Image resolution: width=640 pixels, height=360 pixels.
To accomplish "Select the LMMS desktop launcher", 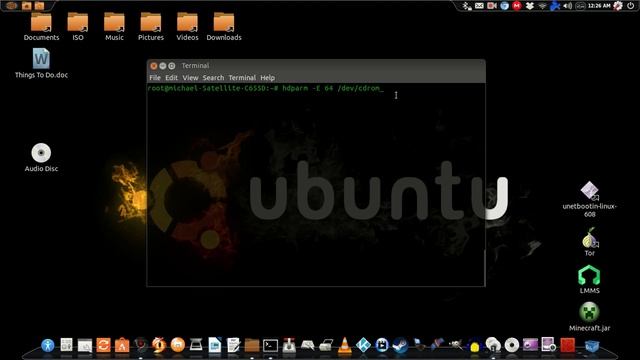I will click(x=589, y=280).
